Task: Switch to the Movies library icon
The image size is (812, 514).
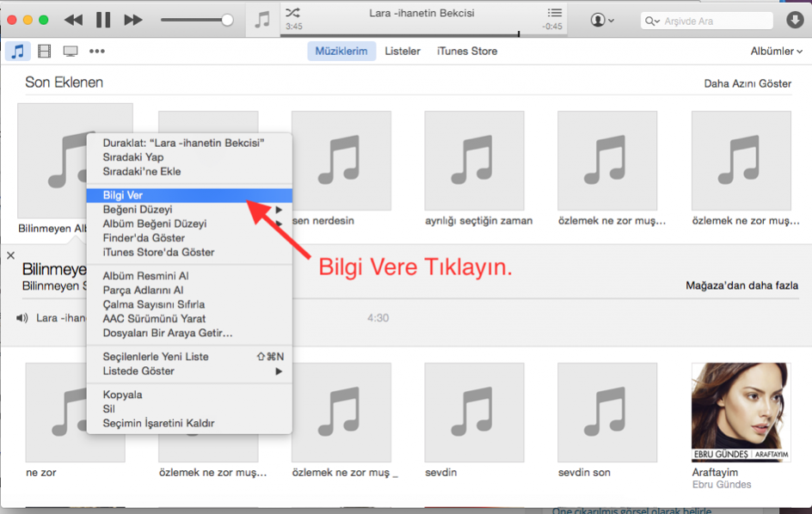Action: click(x=45, y=52)
